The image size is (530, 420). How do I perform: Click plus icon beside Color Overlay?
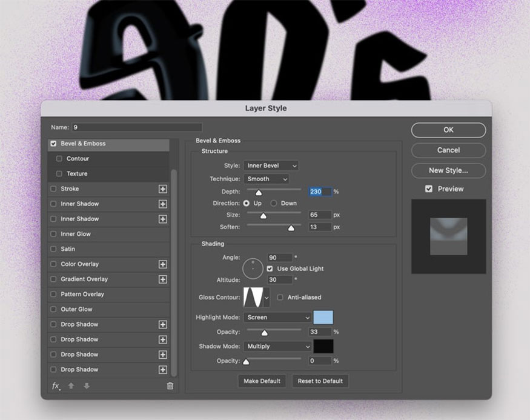(162, 264)
